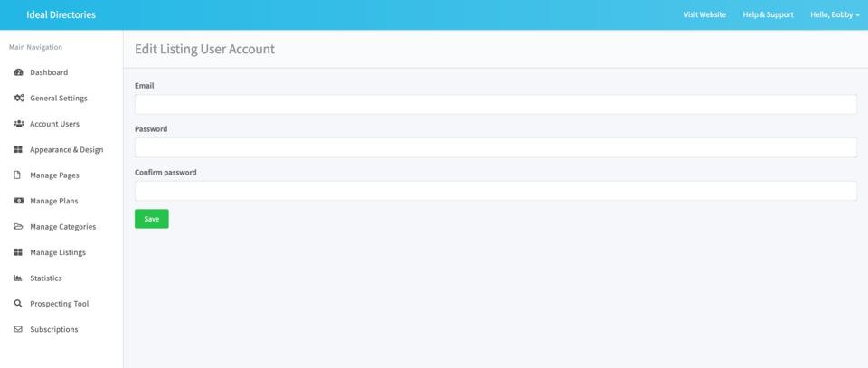Click the General Settings gears icon
The width and height of the screenshot is (868, 368).
[18, 98]
